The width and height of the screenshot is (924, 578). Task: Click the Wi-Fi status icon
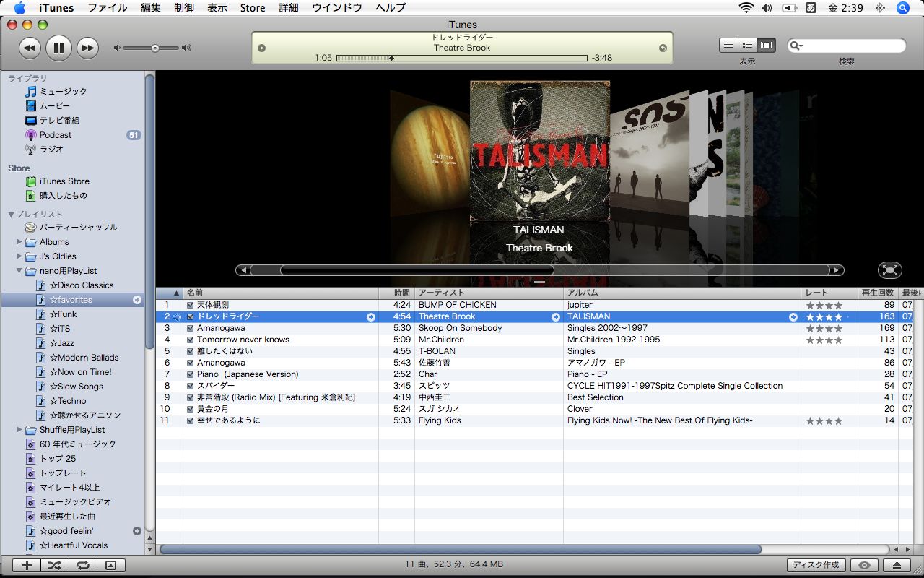pyautogui.click(x=746, y=8)
